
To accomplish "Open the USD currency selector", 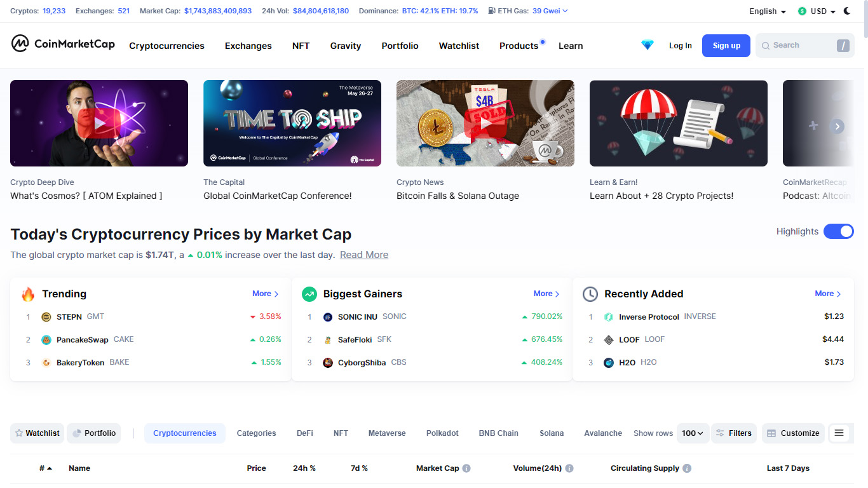I will (x=817, y=11).
